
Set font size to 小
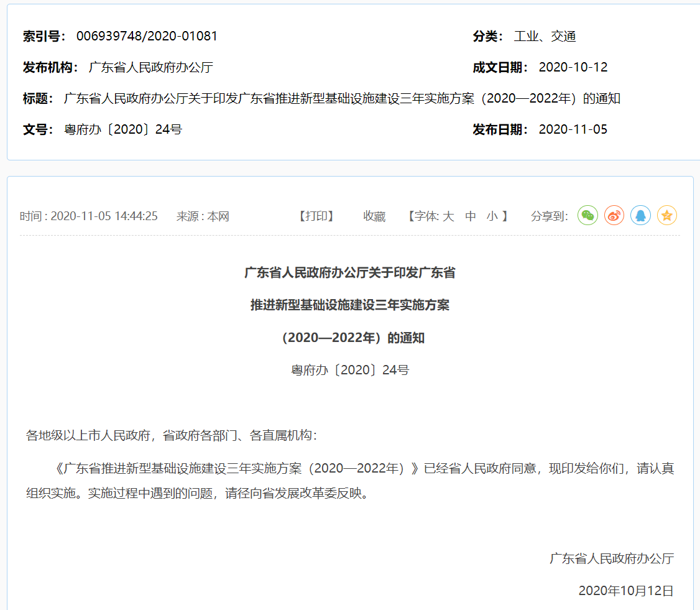click(x=492, y=216)
